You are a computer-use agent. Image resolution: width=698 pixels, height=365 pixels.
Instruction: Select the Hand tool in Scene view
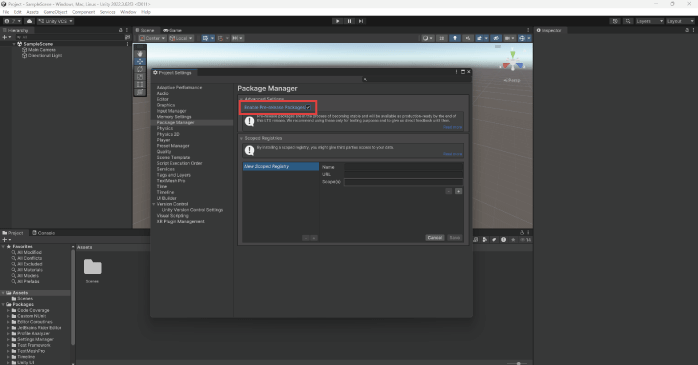[x=140, y=53]
